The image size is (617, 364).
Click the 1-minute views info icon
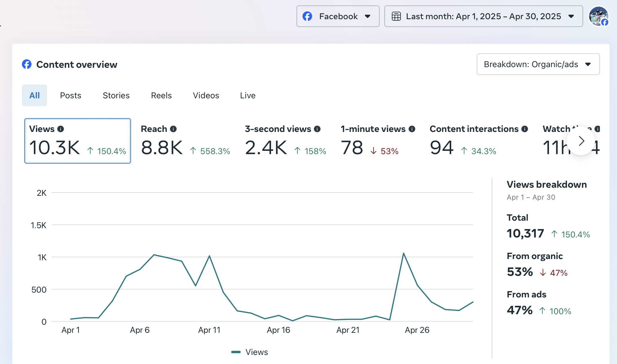(412, 129)
